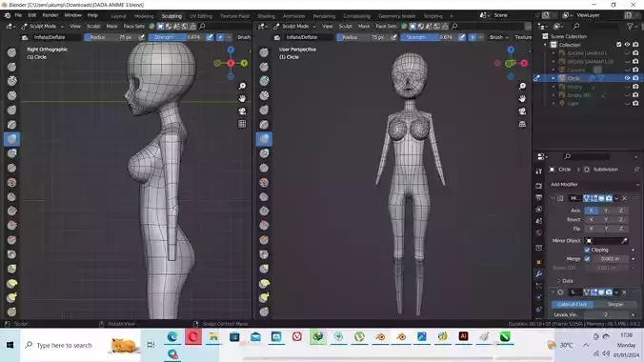Disable the Clipping checkbox in Mirror modifier
The width and height of the screenshot is (644, 362).
click(587, 250)
